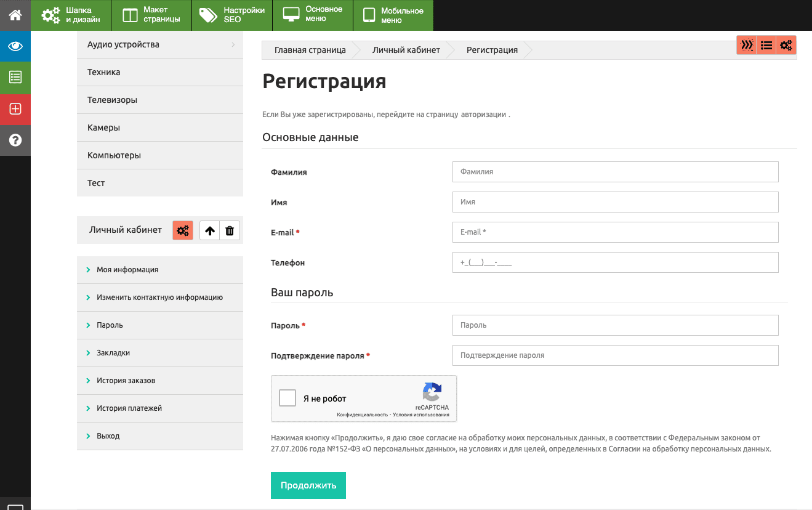This screenshot has height=510, width=812.
Task: Click the Регистрация page heading
Action: click(324, 81)
